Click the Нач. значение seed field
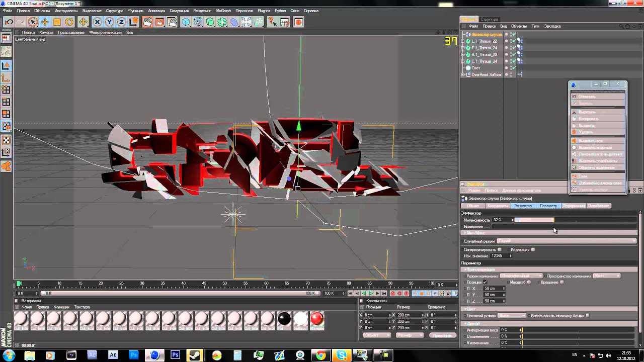 click(x=500, y=256)
